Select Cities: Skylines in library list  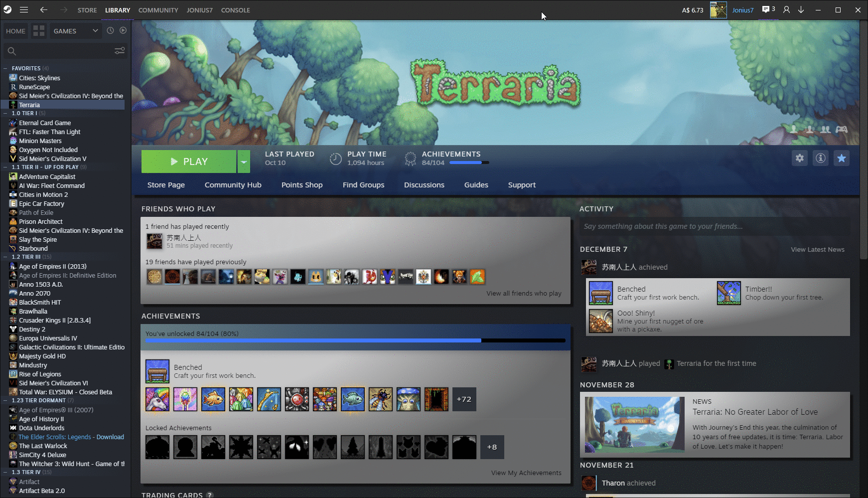39,78
